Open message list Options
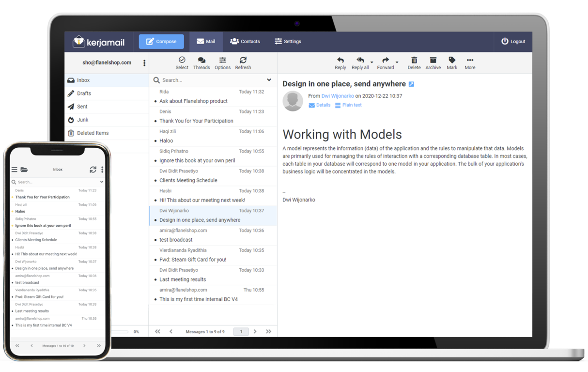Viewport: 588px width, 372px height. pyautogui.click(x=222, y=63)
